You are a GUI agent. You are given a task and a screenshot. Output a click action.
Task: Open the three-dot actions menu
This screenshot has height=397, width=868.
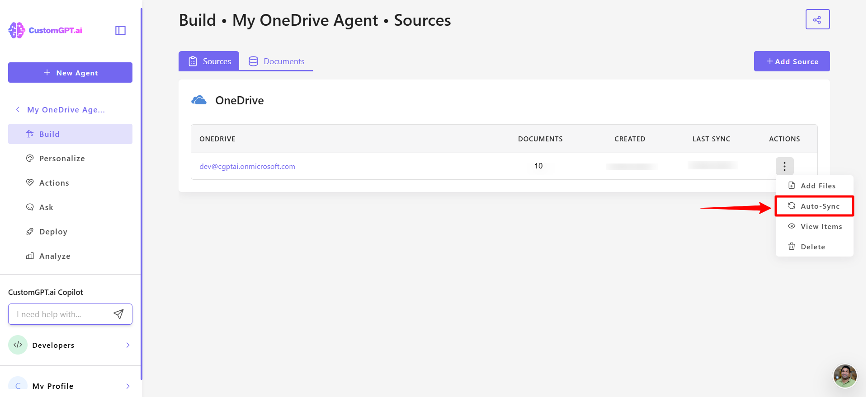point(784,166)
